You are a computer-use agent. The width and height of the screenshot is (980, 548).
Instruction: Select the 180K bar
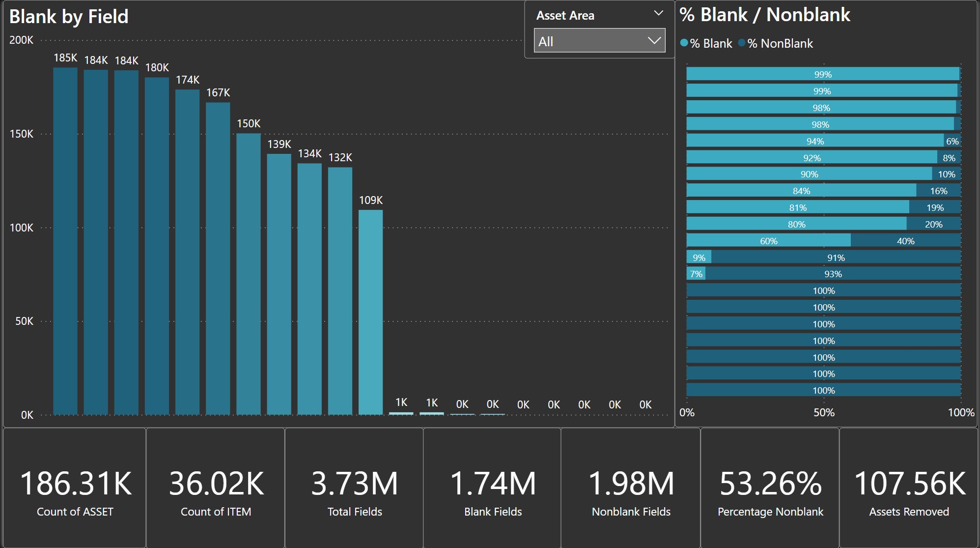point(157,246)
